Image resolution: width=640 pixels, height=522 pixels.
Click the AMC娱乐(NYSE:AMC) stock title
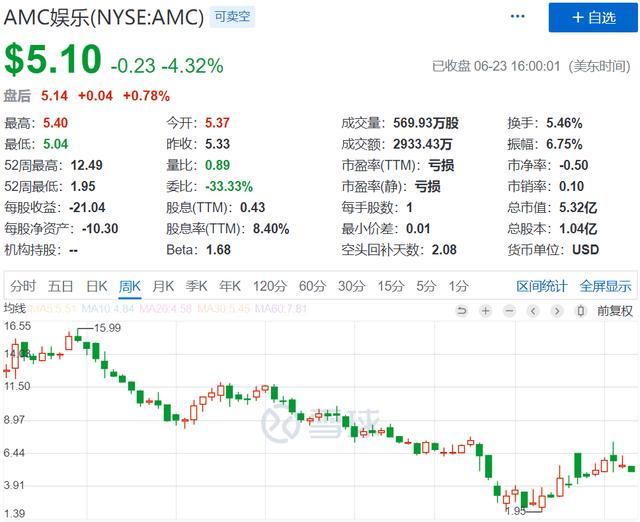tap(104, 18)
